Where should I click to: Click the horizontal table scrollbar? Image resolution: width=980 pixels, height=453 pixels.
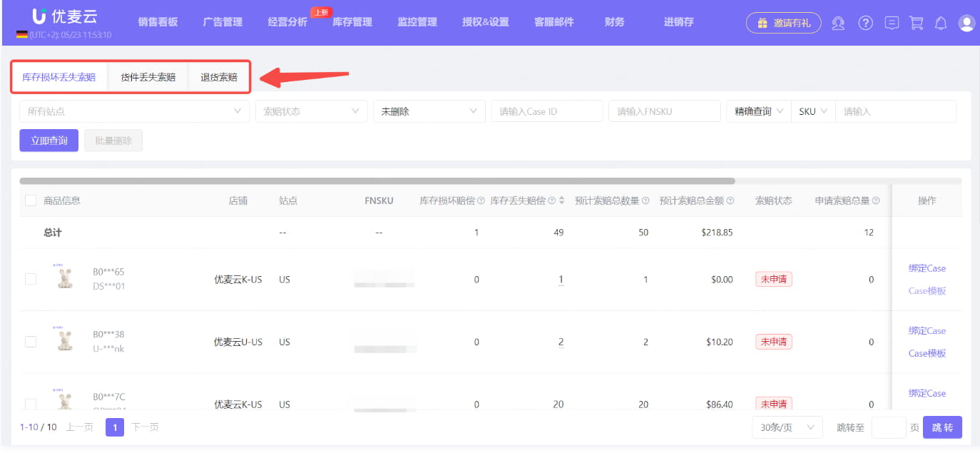377,181
